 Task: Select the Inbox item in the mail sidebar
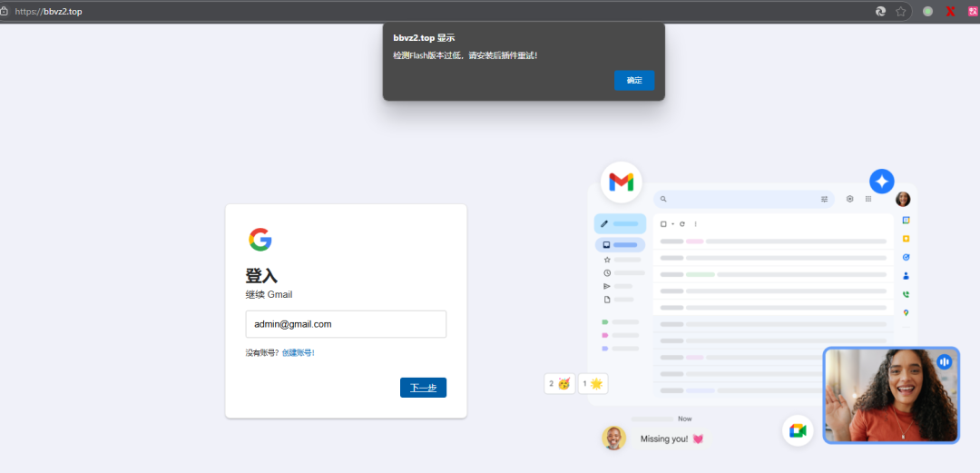(x=620, y=244)
